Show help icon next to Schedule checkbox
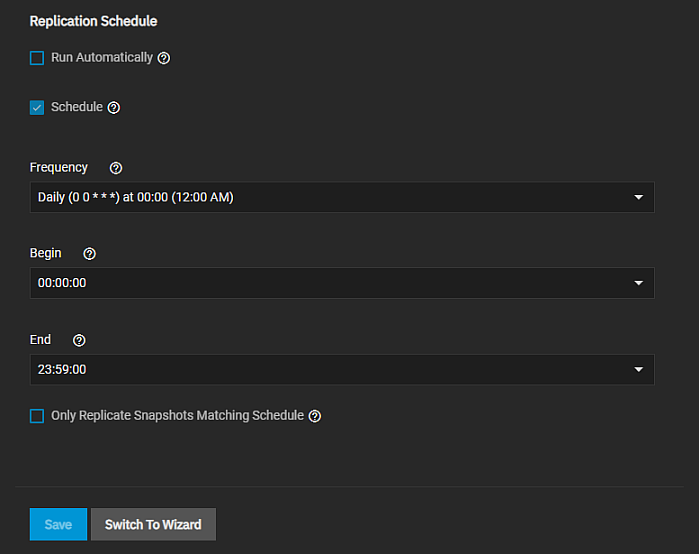This screenshot has height=554, width=699. pos(114,108)
